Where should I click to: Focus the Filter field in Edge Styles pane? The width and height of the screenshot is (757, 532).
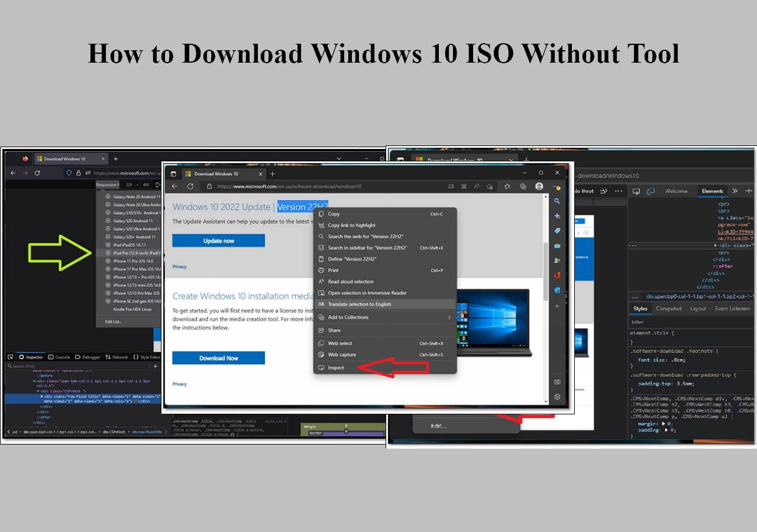coord(691,322)
